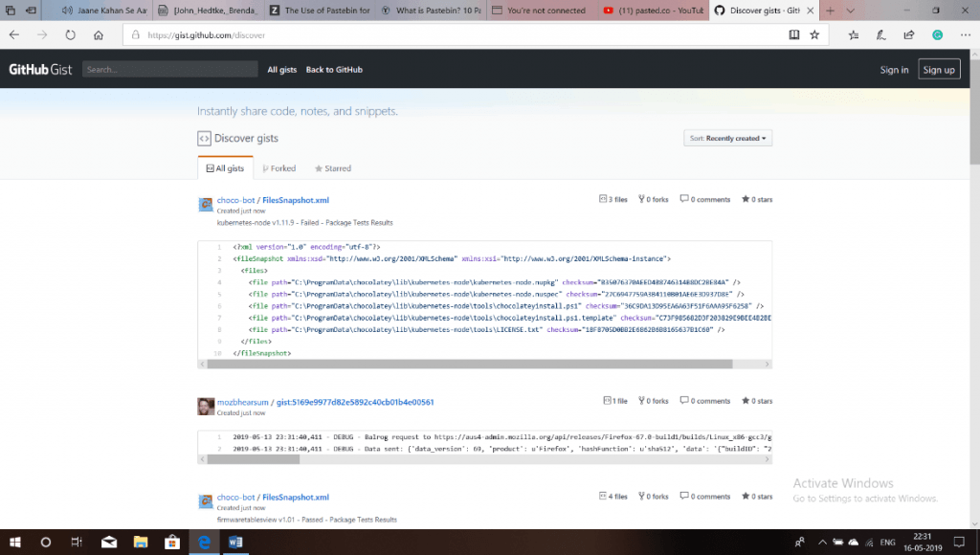Switch to the Forked tab
Viewport: 980px width, 555px height.
click(278, 167)
